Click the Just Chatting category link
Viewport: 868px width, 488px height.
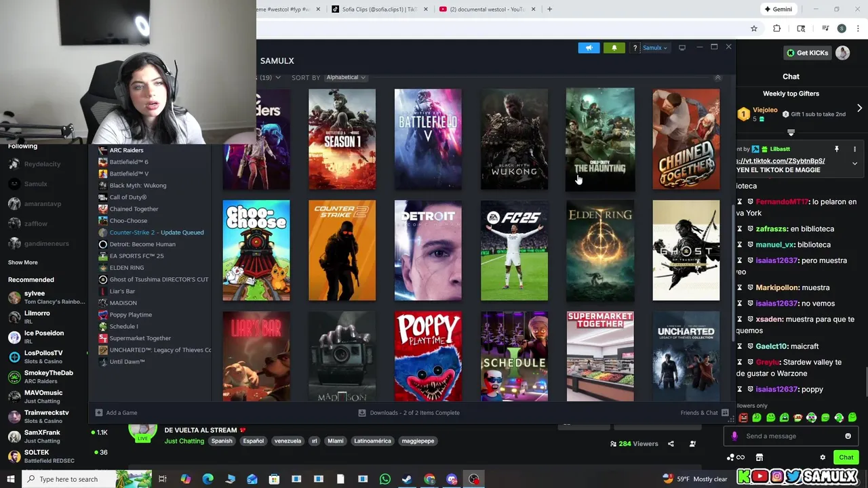point(184,441)
